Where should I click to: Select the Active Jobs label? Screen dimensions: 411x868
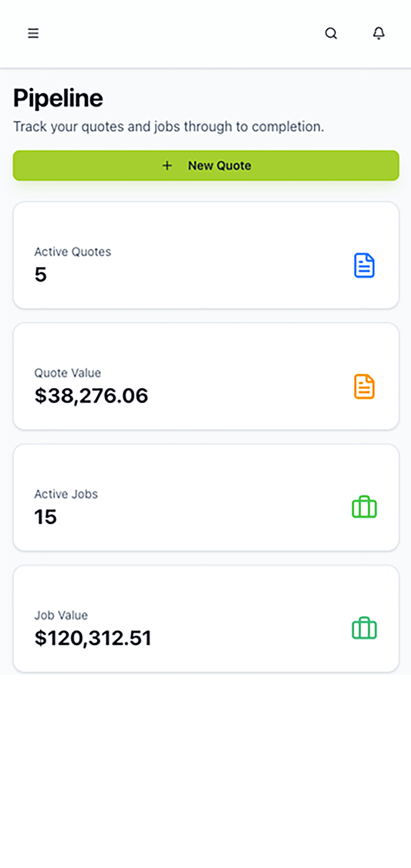66,494
